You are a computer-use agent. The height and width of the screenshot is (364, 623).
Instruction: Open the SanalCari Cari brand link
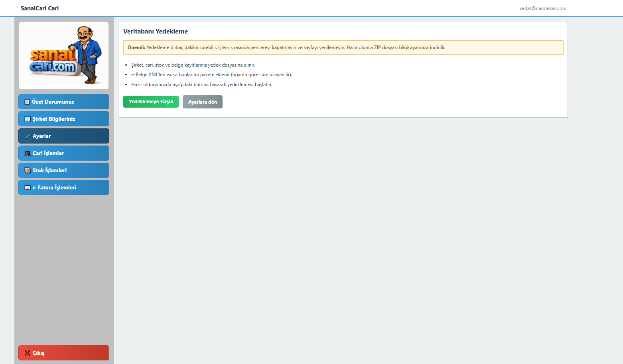pyautogui.click(x=39, y=8)
